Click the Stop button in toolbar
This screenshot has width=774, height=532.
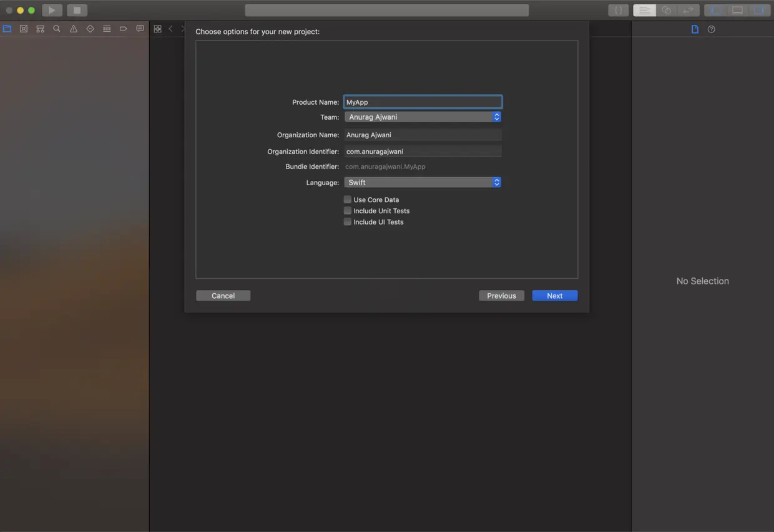pyautogui.click(x=77, y=10)
